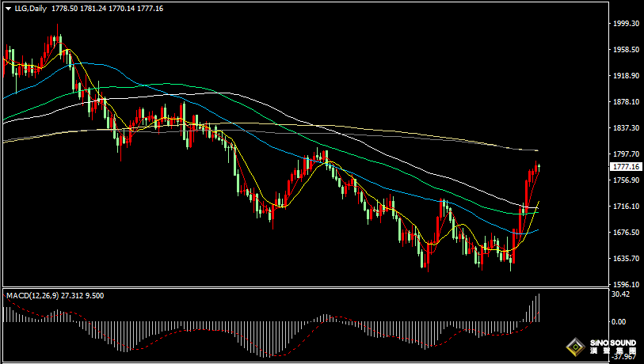644x364 pixels.
Task: Click the MACD 0.00 zero-level label
Action: tap(619, 322)
